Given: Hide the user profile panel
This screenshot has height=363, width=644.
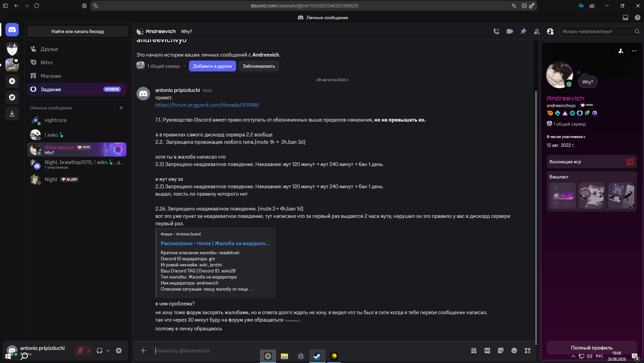Looking at the screenshot, I should coord(550,31).
